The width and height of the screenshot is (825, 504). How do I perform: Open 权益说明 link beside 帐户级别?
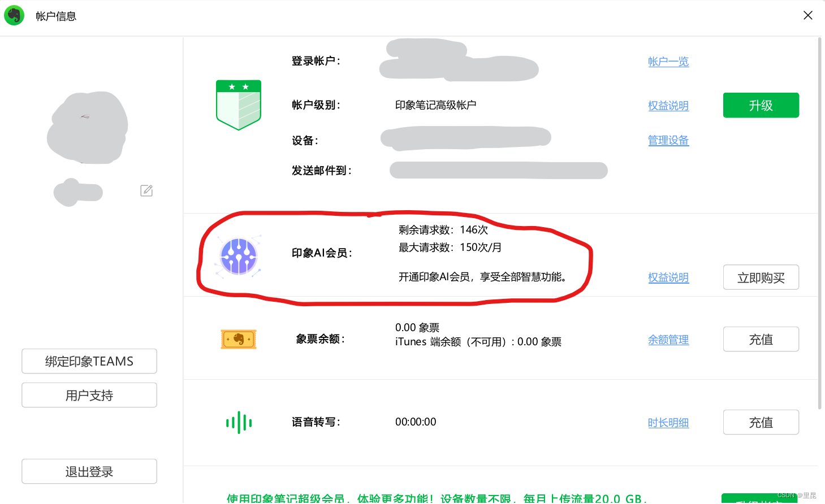(668, 106)
